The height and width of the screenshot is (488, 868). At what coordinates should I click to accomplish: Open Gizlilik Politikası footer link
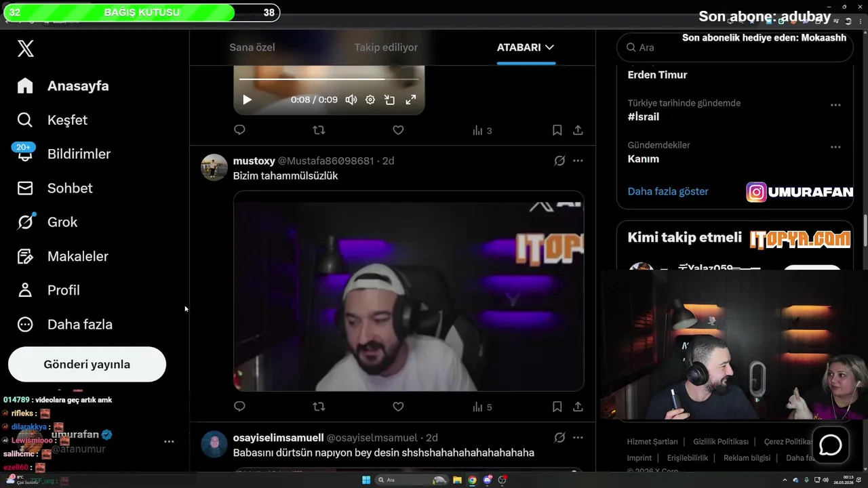coord(721,441)
